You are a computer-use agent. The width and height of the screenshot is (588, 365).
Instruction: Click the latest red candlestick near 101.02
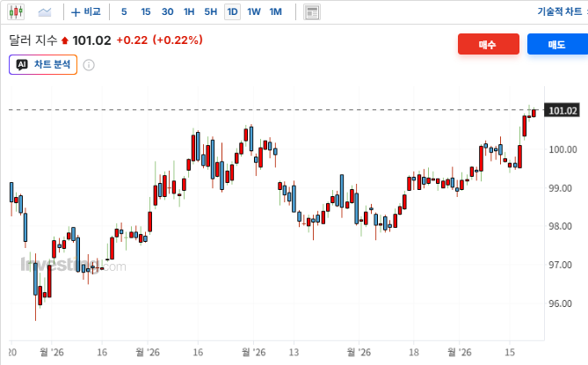click(534, 113)
